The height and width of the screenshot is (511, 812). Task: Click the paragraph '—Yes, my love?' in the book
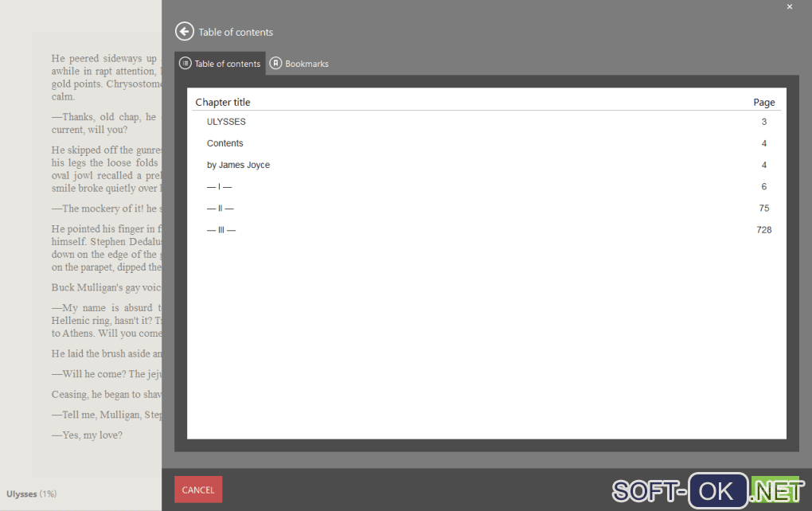(x=87, y=435)
